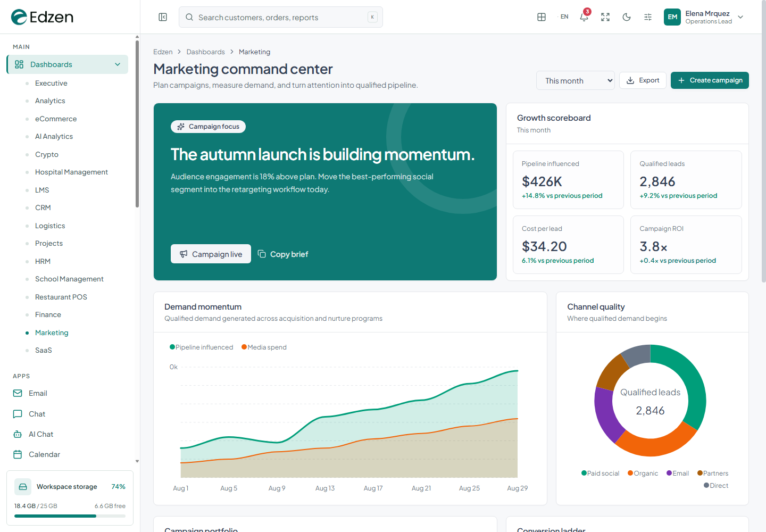This screenshot has width=766, height=532.
Task: Click the Workspace storage drive icon
Action: coord(23,487)
